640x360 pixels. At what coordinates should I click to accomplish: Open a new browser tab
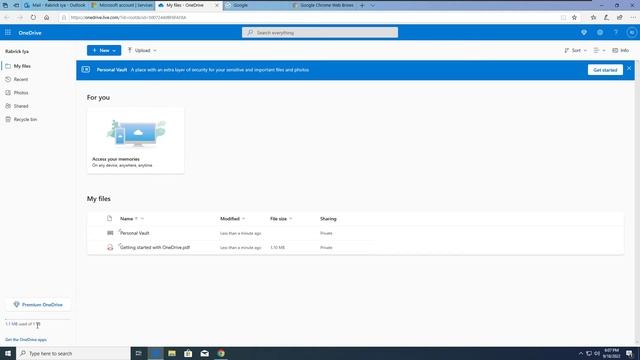(x=362, y=5)
